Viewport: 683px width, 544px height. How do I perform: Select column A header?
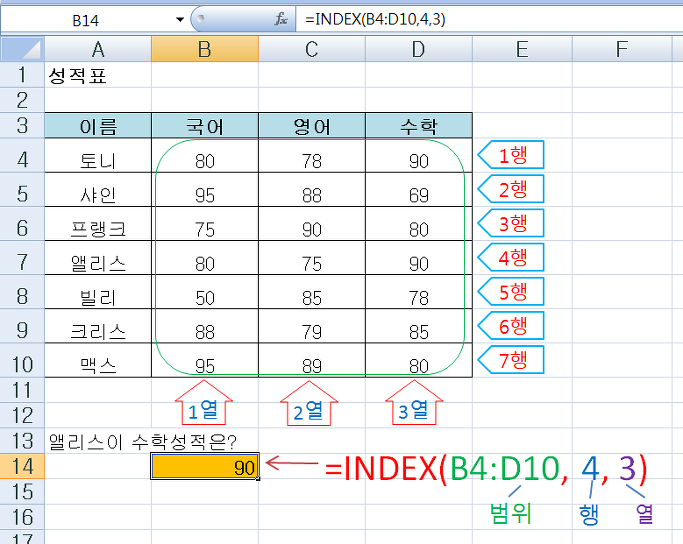[x=98, y=49]
